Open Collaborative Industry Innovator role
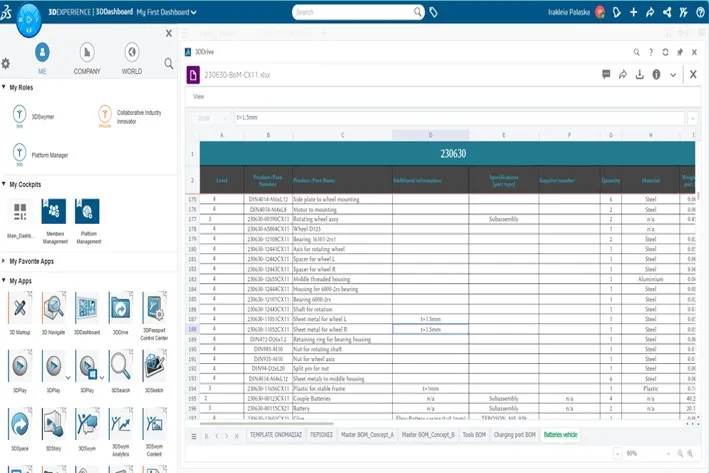The image size is (709, 473). pyautogui.click(x=104, y=114)
